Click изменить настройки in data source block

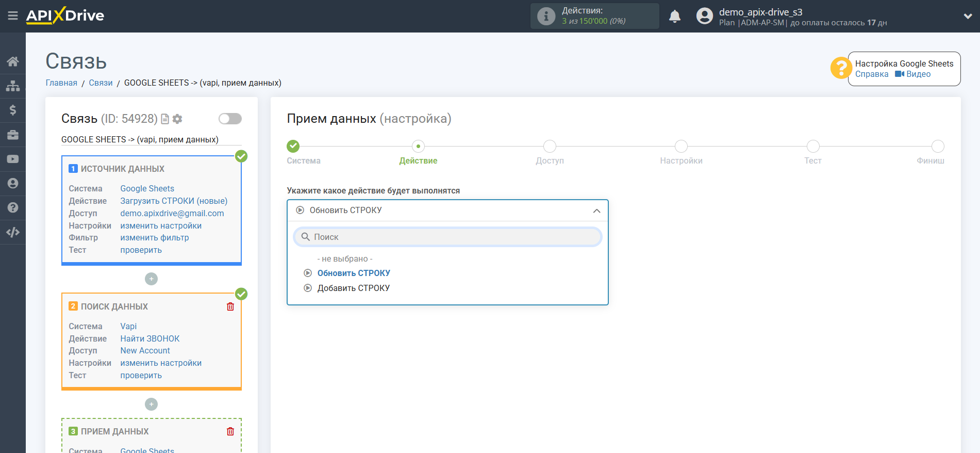click(x=161, y=226)
